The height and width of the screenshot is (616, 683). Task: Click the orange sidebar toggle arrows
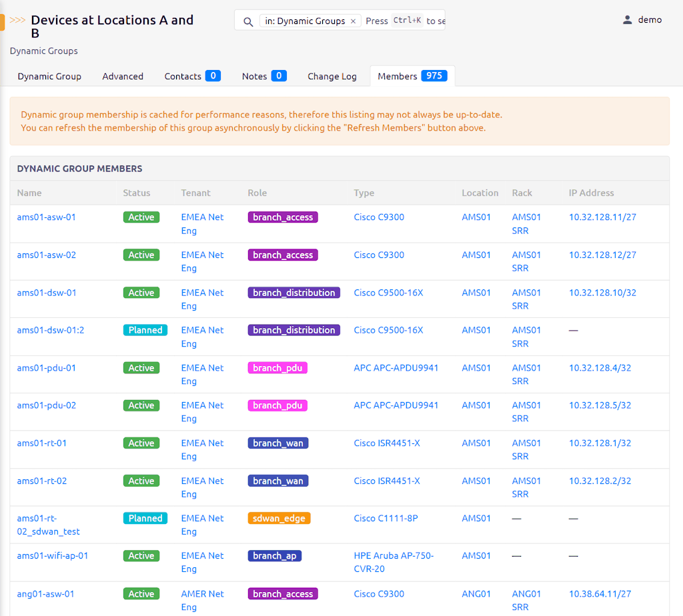point(17,20)
